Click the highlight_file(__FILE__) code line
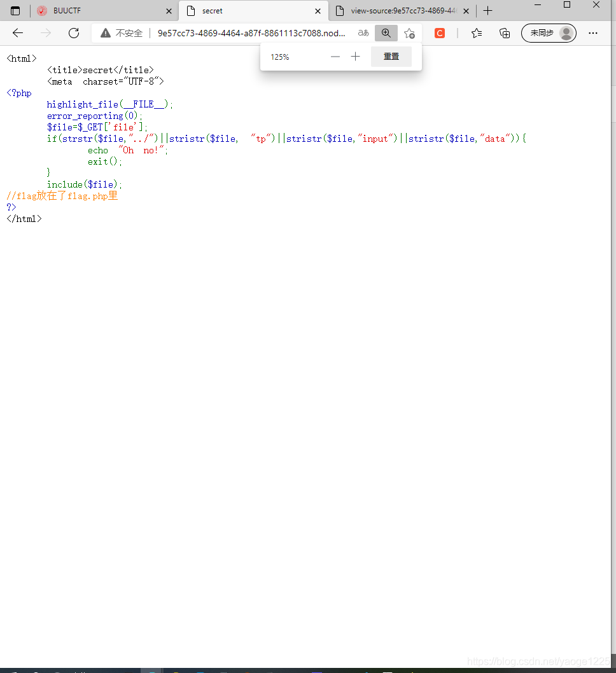Viewport: 616px width, 673px height. click(x=110, y=104)
